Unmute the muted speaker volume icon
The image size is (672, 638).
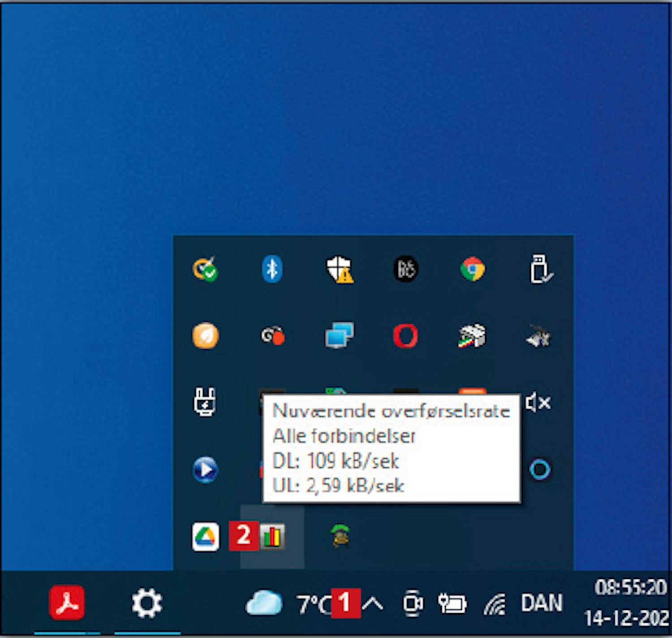538,403
